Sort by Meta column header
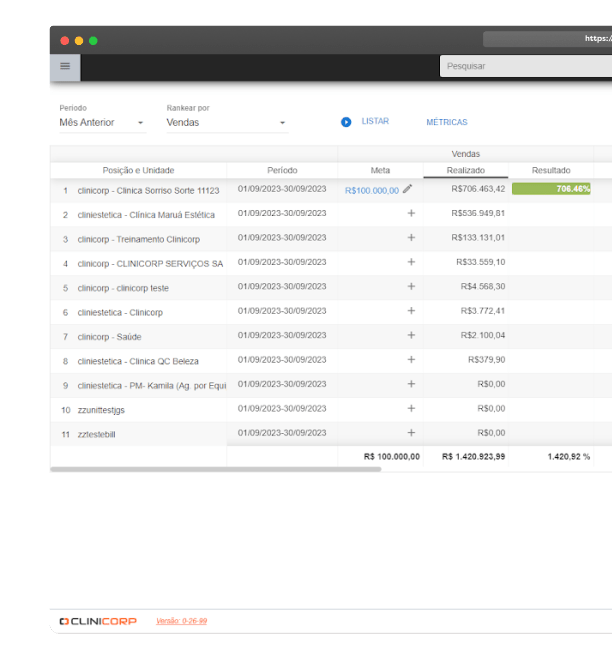This screenshot has height=658, width=612. [x=380, y=170]
